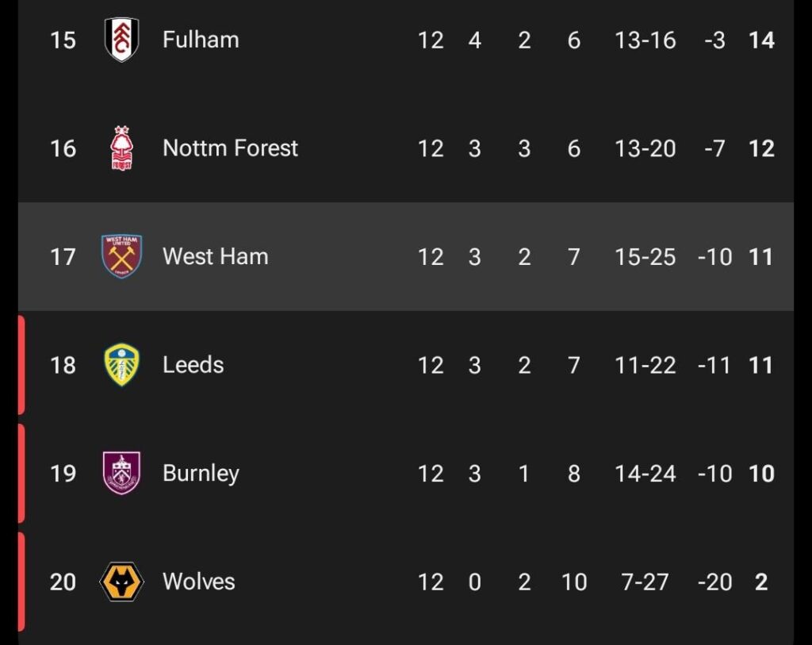Select the Fulham club crest
The height and width of the screenshot is (645, 812).
tap(123, 40)
